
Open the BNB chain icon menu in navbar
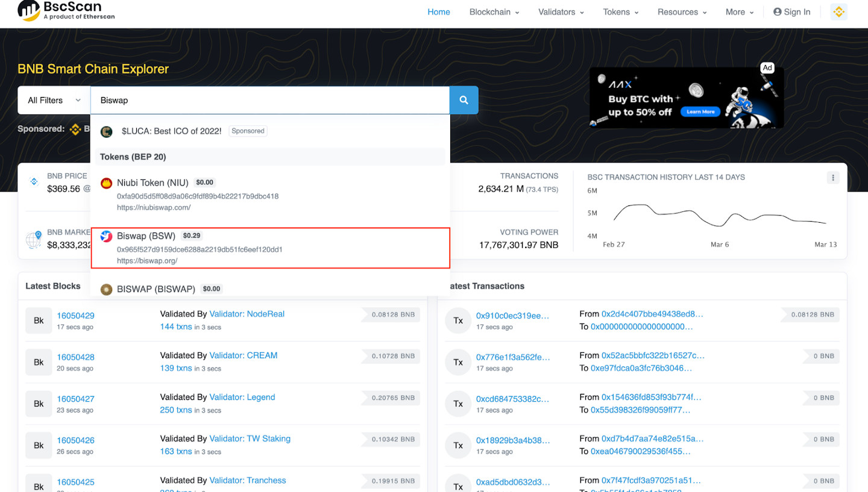(x=839, y=12)
